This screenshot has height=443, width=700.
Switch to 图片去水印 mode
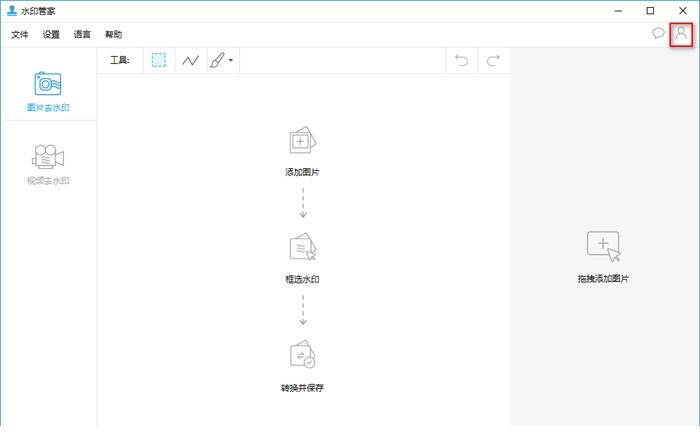point(48,90)
